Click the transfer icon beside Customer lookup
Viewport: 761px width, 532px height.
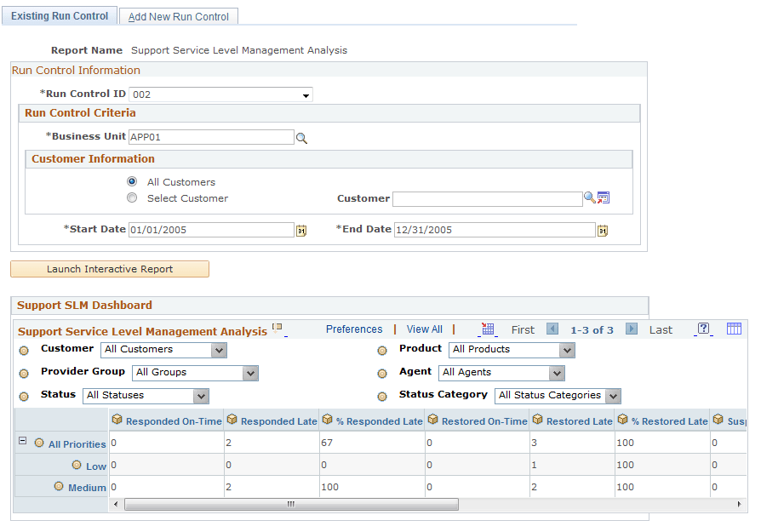(604, 197)
